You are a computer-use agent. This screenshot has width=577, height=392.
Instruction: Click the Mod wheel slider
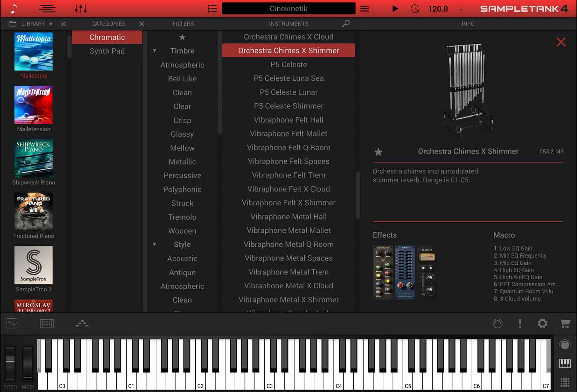[27, 363]
